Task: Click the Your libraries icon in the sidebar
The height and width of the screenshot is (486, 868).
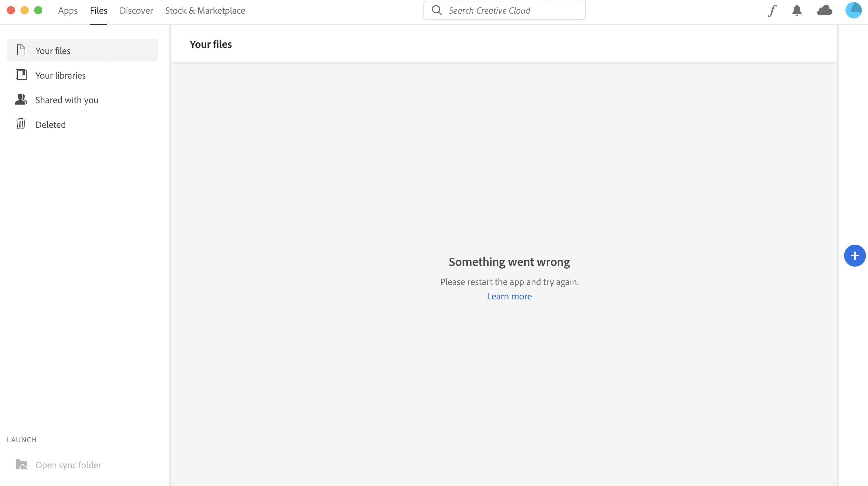Action: [x=21, y=75]
